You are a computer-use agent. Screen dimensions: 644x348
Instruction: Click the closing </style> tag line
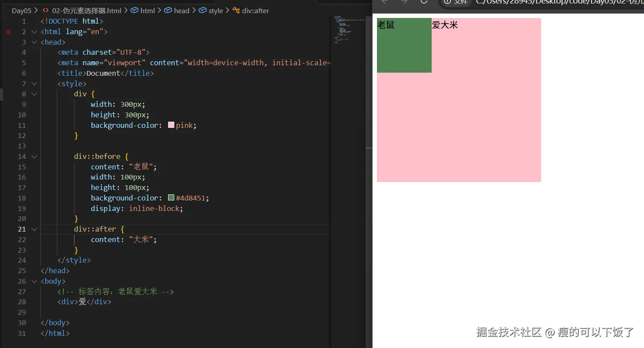[74, 260]
